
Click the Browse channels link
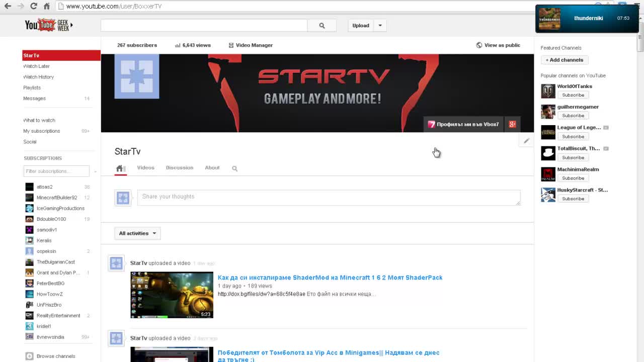[56, 356]
